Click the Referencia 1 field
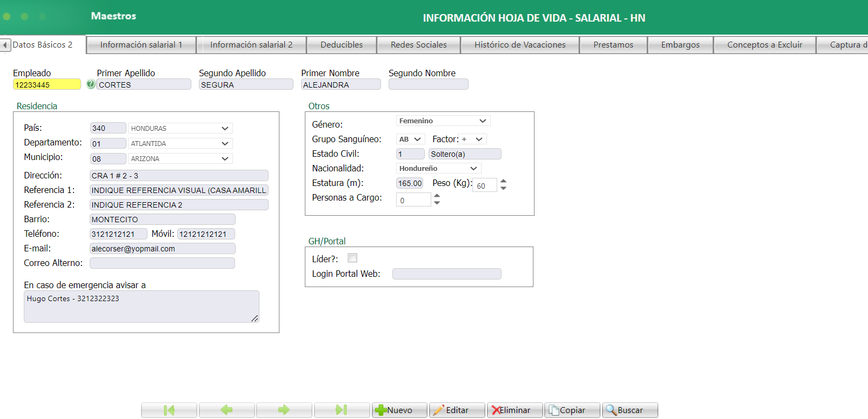 point(179,190)
